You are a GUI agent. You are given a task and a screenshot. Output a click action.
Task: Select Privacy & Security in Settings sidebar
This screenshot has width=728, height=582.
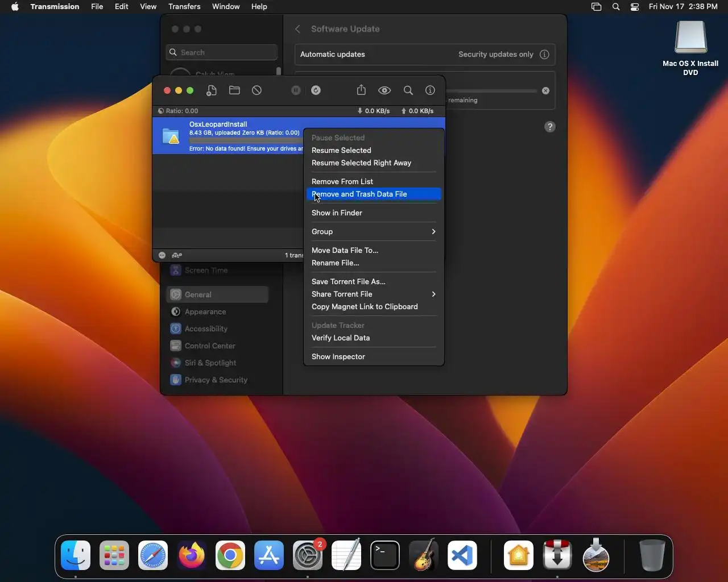click(217, 380)
